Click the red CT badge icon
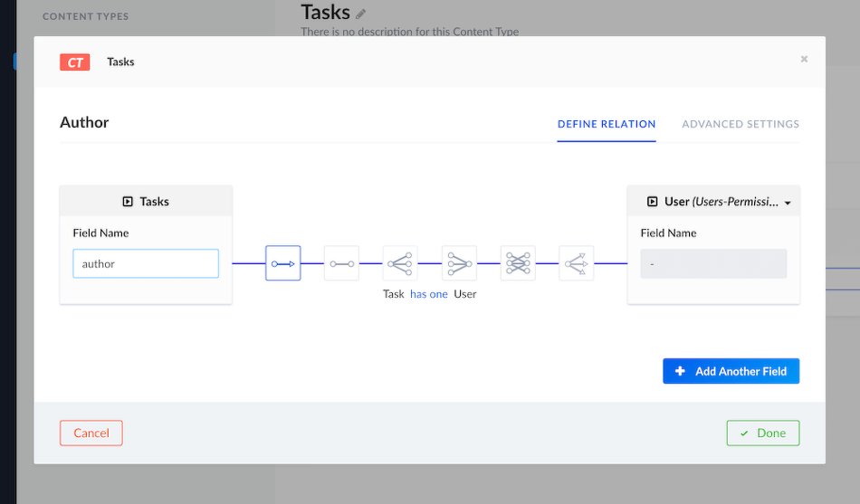 pyautogui.click(x=74, y=62)
